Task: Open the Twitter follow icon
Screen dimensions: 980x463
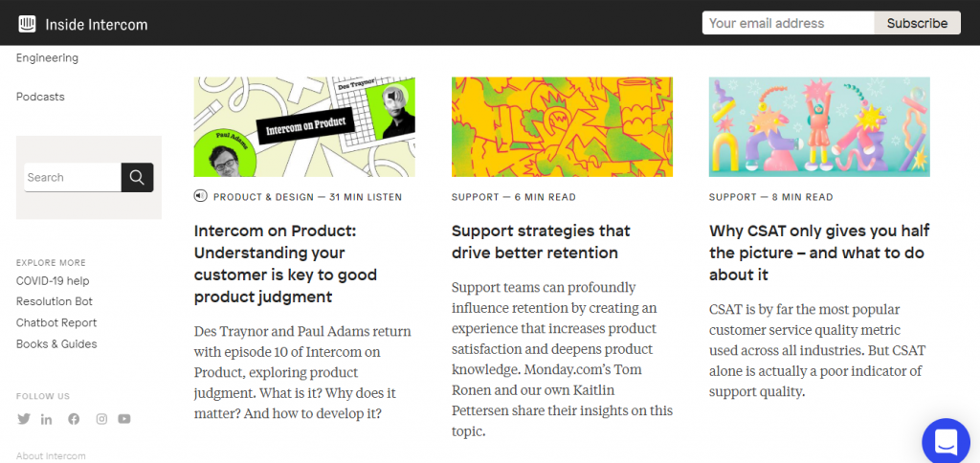Action: pos(24,419)
